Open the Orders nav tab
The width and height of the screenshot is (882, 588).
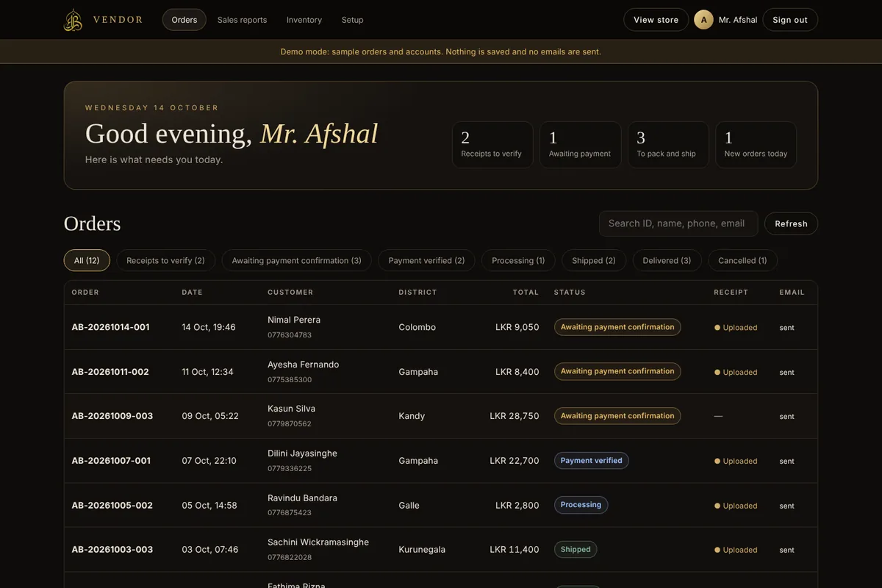[184, 20]
